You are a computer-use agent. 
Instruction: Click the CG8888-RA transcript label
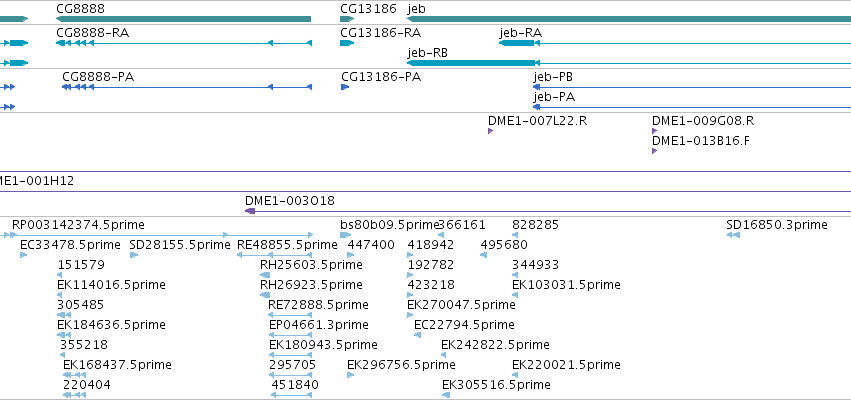[x=93, y=33]
